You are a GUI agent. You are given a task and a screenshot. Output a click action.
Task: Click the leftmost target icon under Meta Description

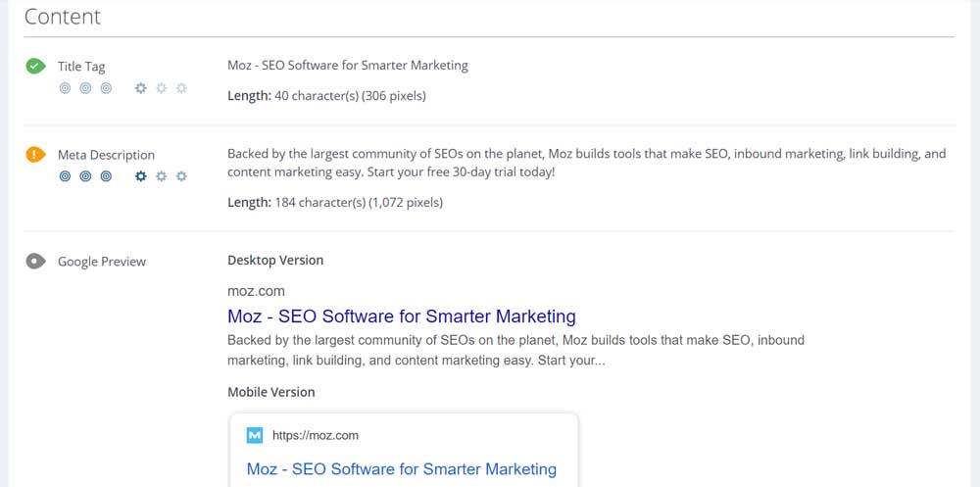[x=65, y=176]
